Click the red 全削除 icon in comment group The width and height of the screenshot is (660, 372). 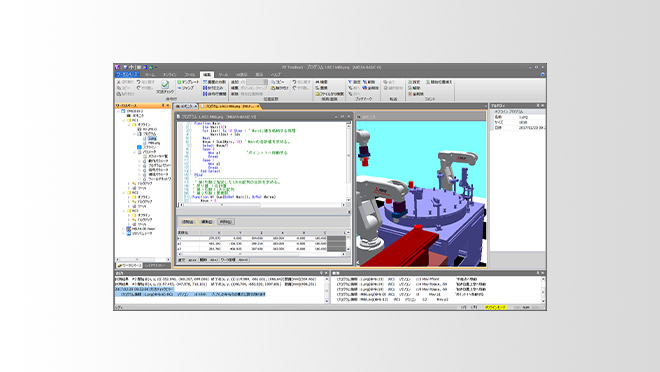(410, 94)
